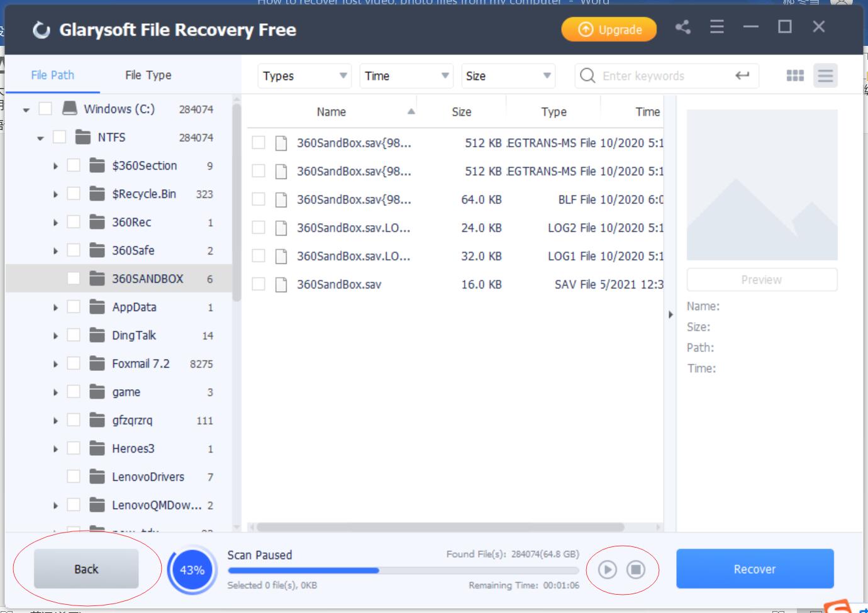Screen dimensions: 868x613
Task: Open the hamburger menu icon
Action: (716, 27)
